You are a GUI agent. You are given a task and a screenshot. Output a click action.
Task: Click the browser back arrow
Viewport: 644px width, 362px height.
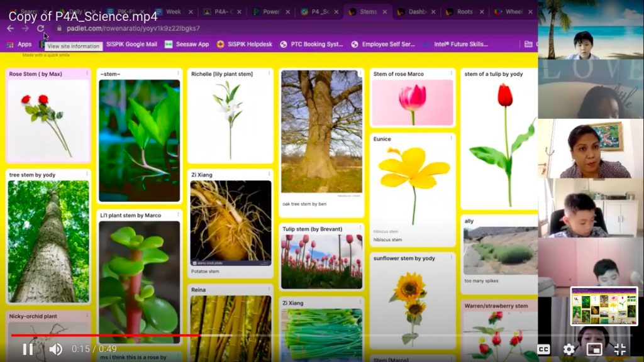click(x=11, y=28)
